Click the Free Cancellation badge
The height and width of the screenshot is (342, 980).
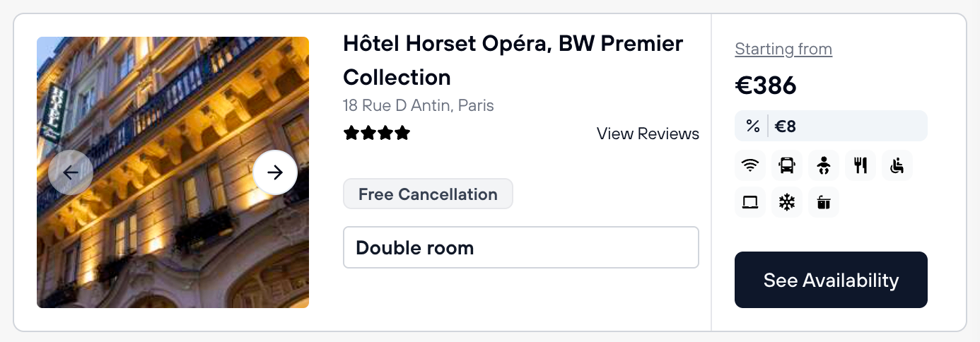click(428, 194)
